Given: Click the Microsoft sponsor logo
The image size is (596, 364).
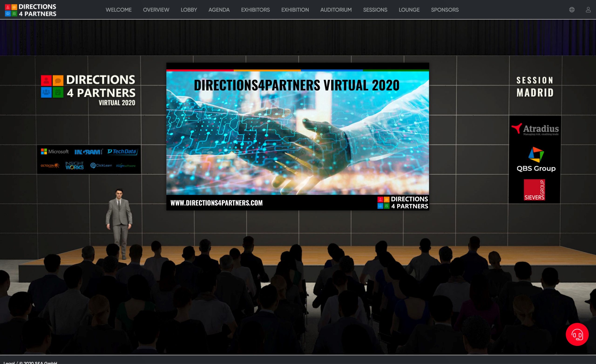Looking at the screenshot, I should coord(55,152).
